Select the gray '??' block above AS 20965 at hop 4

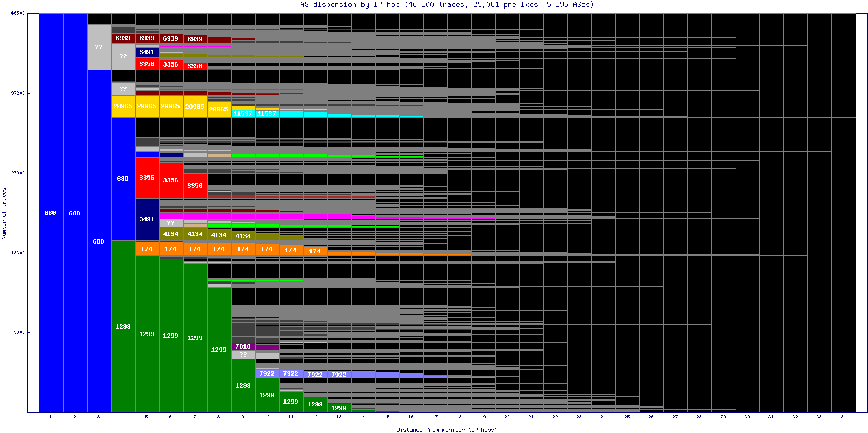pyautogui.click(x=123, y=89)
